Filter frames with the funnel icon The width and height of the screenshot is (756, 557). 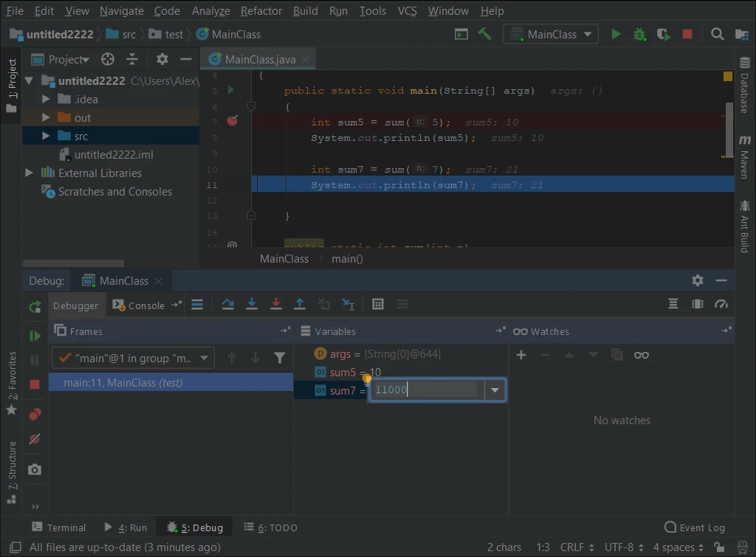pyautogui.click(x=279, y=358)
